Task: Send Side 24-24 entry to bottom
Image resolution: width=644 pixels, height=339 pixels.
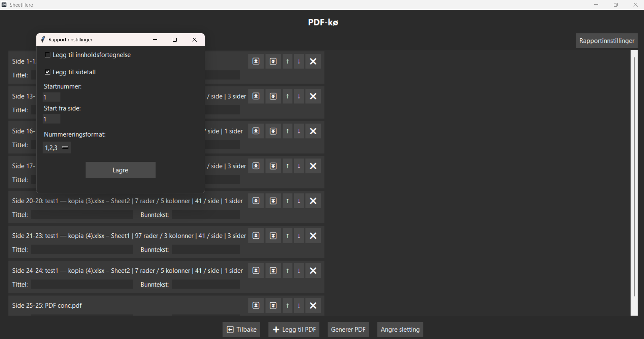Action: point(273,271)
